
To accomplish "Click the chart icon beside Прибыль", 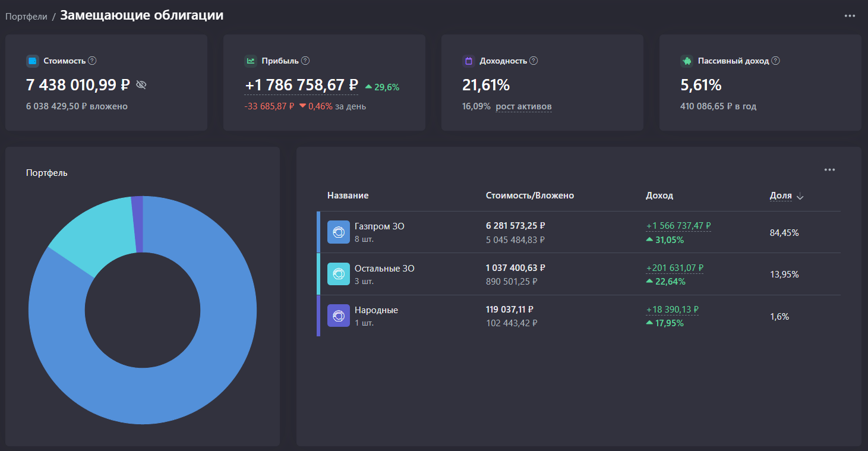I will (x=251, y=61).
